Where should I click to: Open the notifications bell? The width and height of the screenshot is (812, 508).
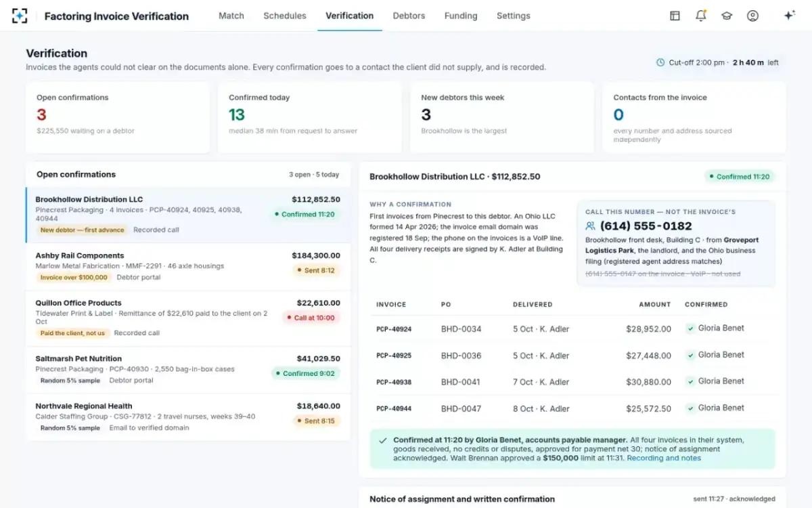click(701, 16)
